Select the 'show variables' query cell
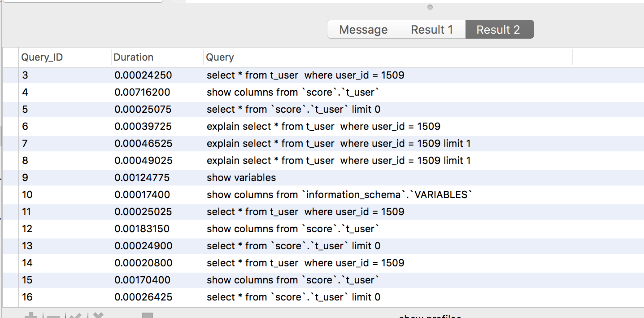This screenshot has height=318, width=644. [x=241, y=178]
